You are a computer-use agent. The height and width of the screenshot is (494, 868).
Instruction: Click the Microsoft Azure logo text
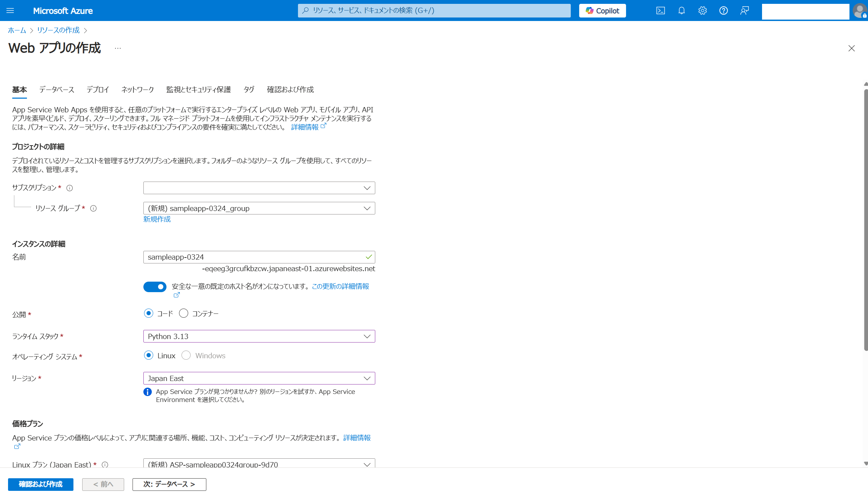63,11
